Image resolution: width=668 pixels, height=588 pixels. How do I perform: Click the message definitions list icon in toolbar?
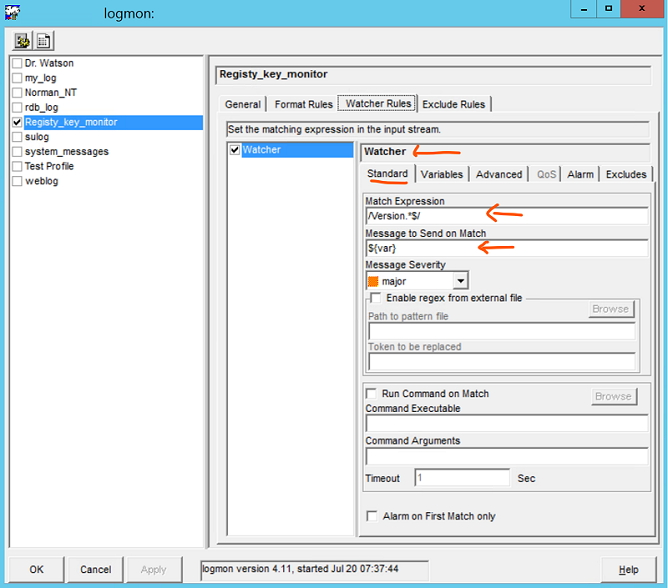(44, 41)
